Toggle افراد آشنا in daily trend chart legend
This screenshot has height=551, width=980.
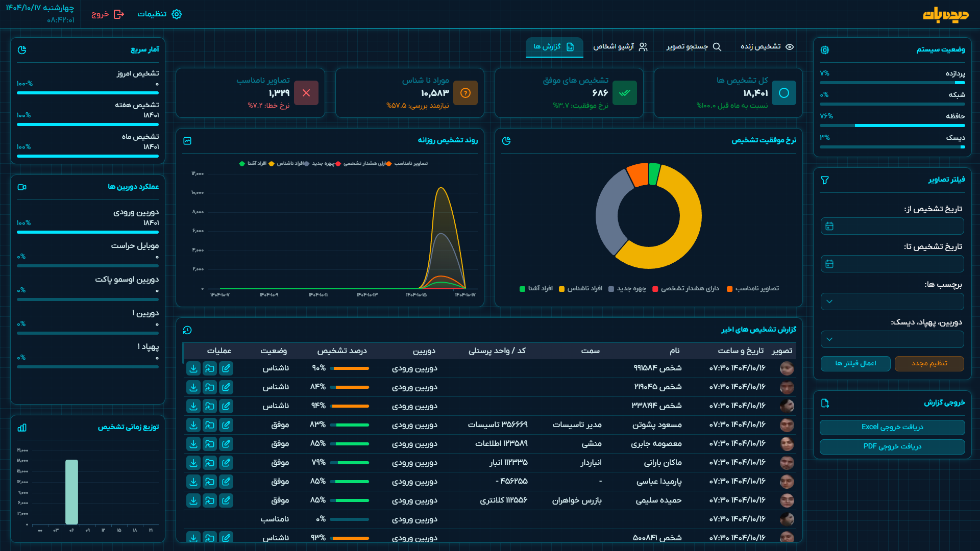coord(253,163)
